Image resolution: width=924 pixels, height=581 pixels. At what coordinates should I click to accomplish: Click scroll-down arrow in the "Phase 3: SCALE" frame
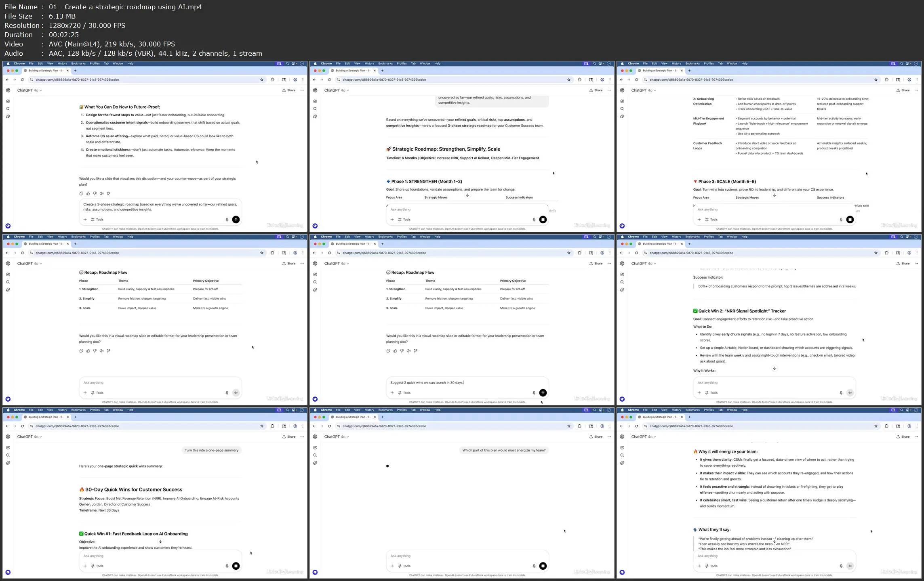pos(775,195)
